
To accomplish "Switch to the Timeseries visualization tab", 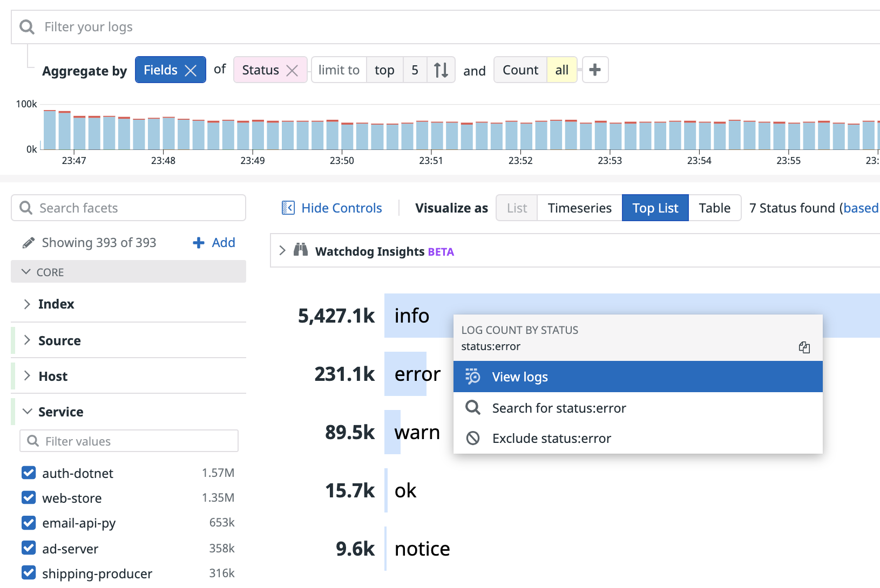I will (579, 208).
